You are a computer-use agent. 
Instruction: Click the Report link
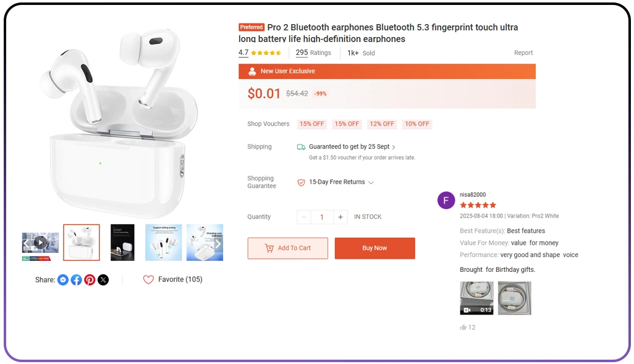tap(523, 53)
